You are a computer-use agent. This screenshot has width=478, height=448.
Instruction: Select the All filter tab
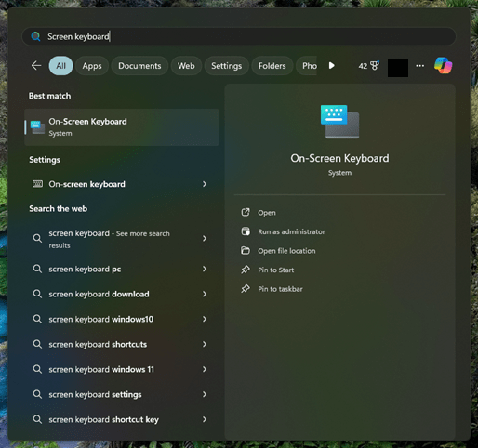pos(60,66)
